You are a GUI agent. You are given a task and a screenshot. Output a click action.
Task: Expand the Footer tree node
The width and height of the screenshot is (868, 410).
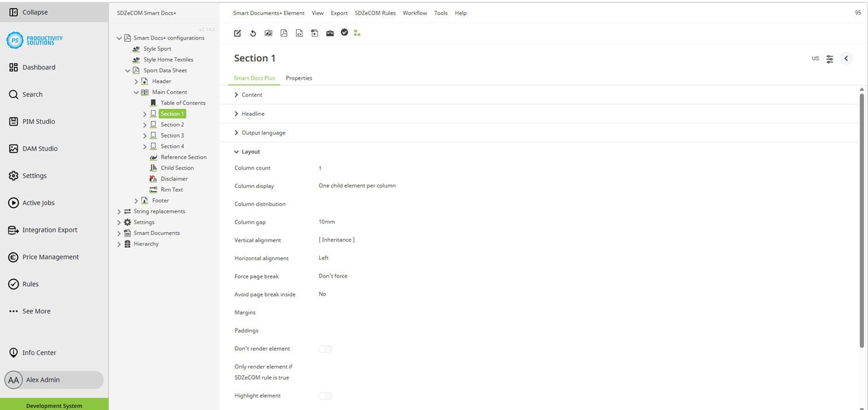click(135, 200)
